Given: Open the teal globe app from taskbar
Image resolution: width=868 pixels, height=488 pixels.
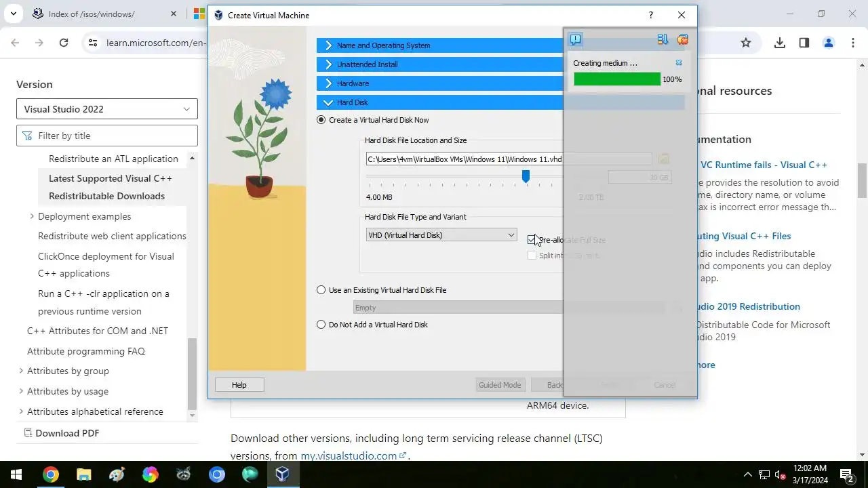Looking at the screenshot, I should pos(250,474).
